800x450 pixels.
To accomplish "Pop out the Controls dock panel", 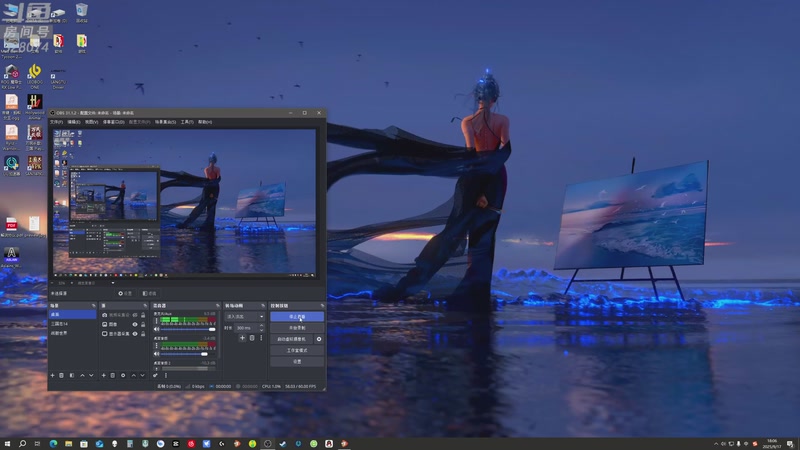I will tap(322, 306).
